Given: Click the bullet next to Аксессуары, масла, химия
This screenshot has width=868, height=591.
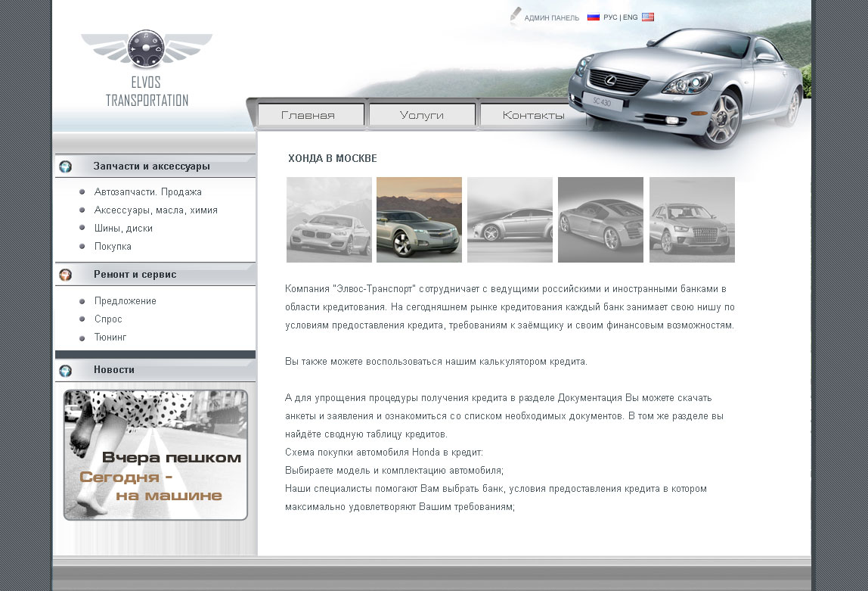Looking at the screenshot, I should [82, 210].
